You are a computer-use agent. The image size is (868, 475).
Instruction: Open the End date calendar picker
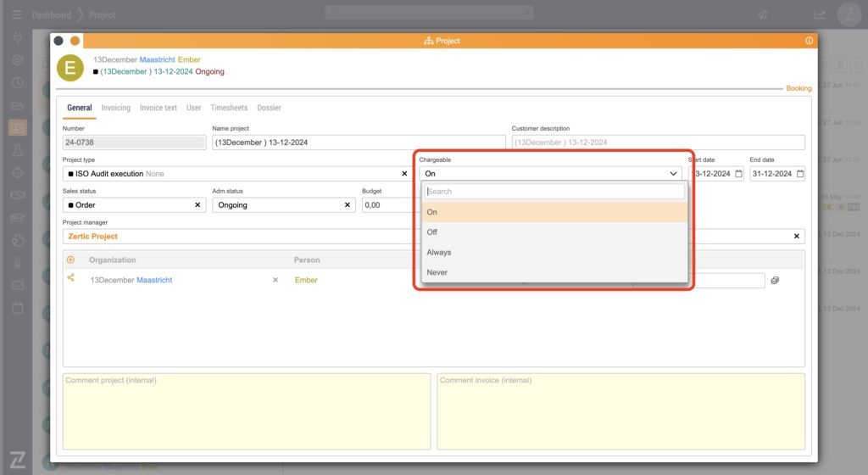pyautogui.click(x=800, y=174)
